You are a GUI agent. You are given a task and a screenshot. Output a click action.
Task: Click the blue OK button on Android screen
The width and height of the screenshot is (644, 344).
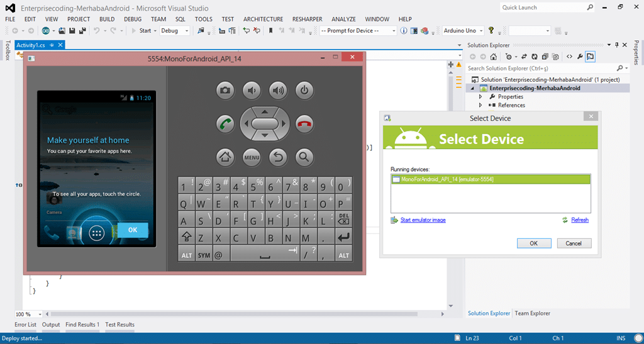(x=133, y=230)
